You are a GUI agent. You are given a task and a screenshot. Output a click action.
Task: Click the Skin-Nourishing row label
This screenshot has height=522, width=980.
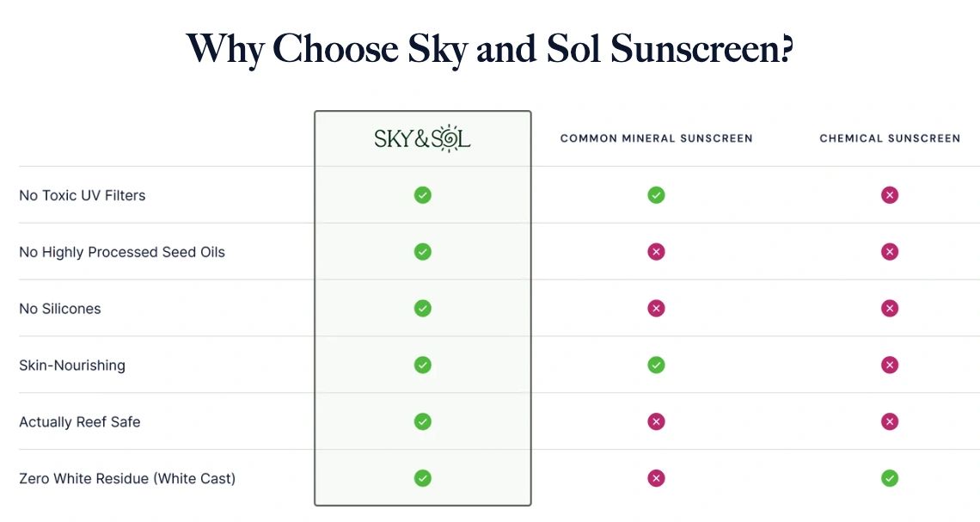72,365
